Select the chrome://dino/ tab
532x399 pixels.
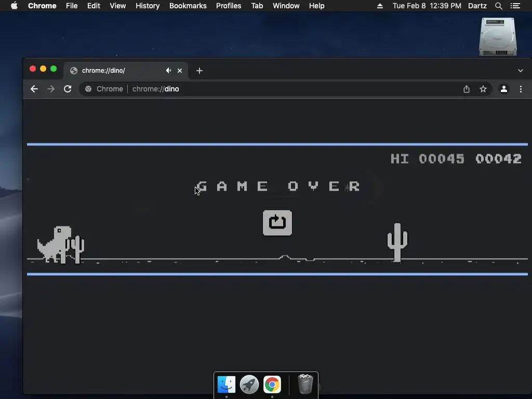tap(126, 71)
